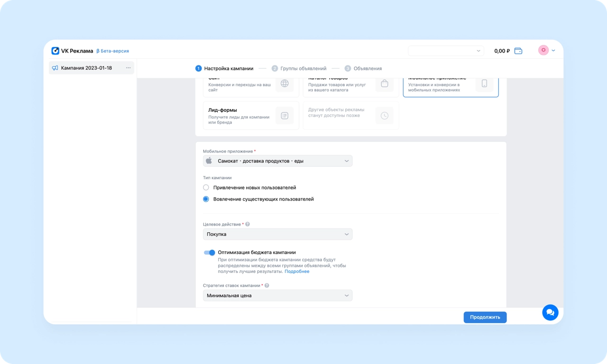Select Привлечение новых пользователей radio button
Screen dimensions: 607x364
pyautogui.click(x=206, y=188)
